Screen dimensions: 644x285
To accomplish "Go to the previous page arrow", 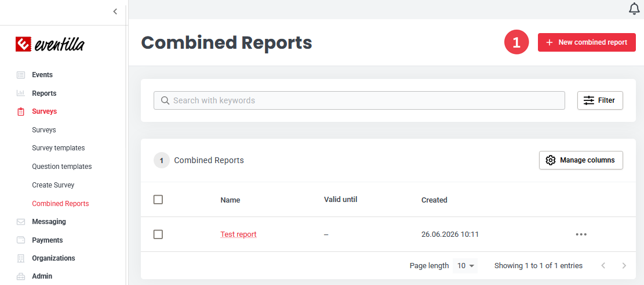I will click(x=603, y=266).
